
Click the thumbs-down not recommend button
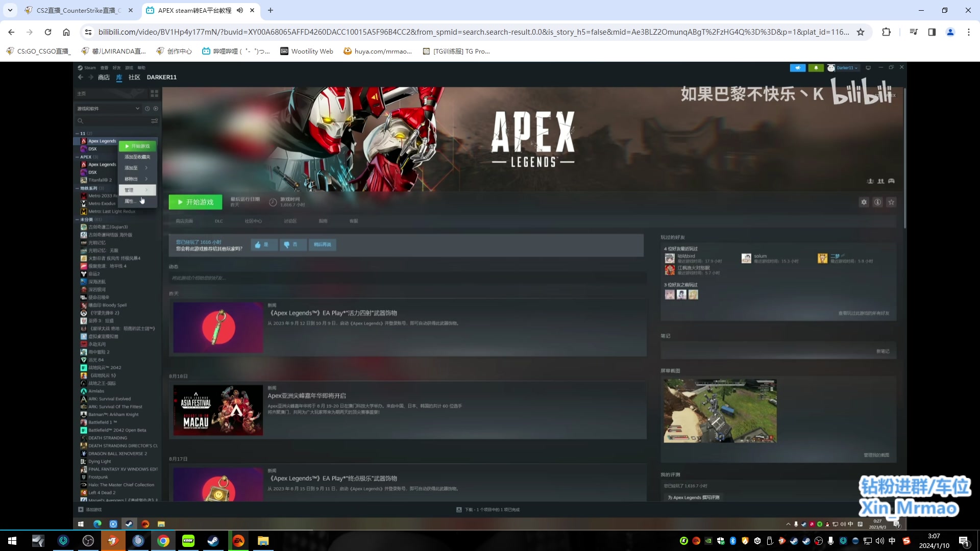point(292,245)
